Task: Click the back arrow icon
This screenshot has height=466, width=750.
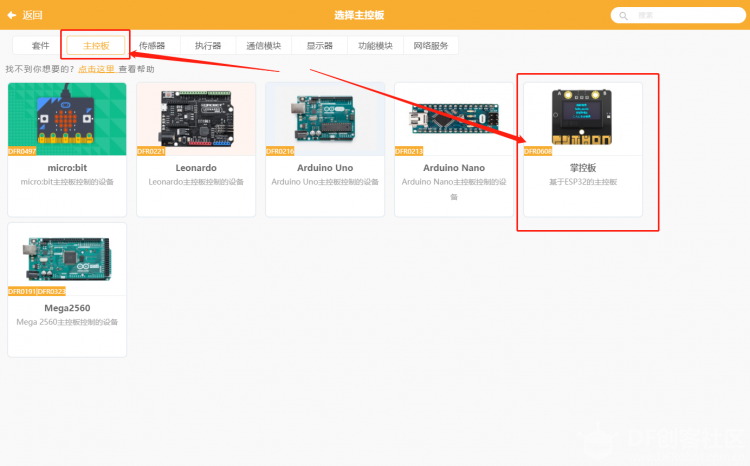Action: pyautogui.click(x=11, y=15)
